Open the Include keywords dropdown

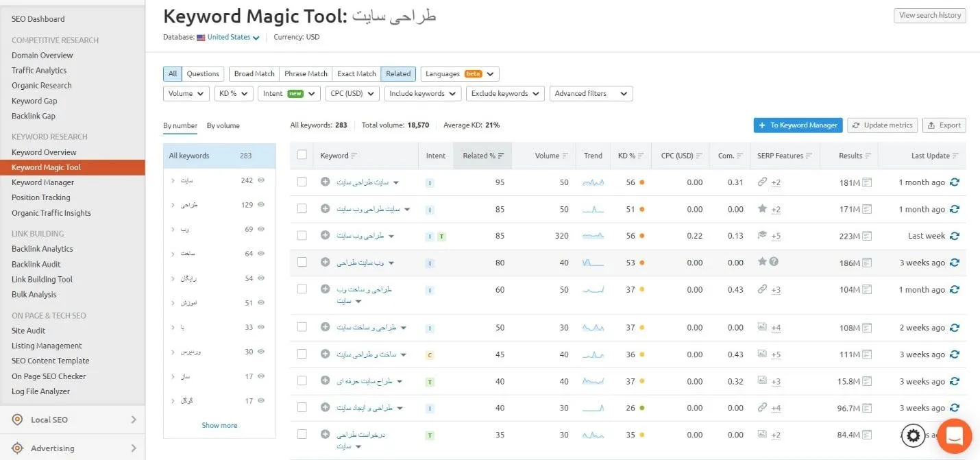point(423,93)
